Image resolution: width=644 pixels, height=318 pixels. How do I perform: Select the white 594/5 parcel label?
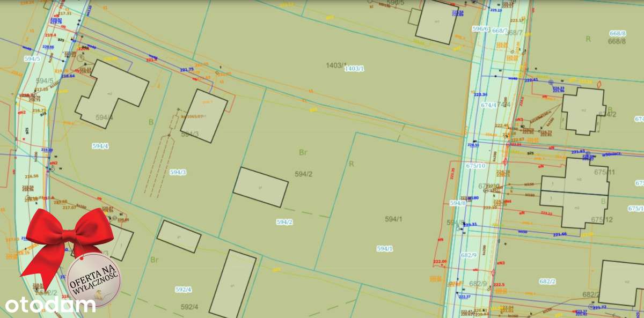32,59
